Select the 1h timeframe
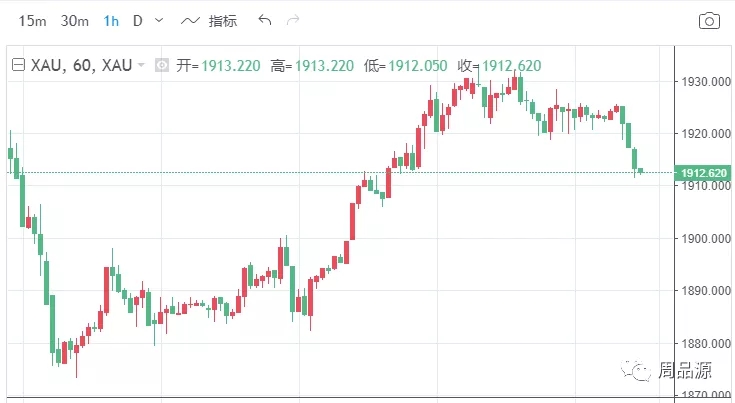The image size is (735, 403). click(x=111, y=20)
